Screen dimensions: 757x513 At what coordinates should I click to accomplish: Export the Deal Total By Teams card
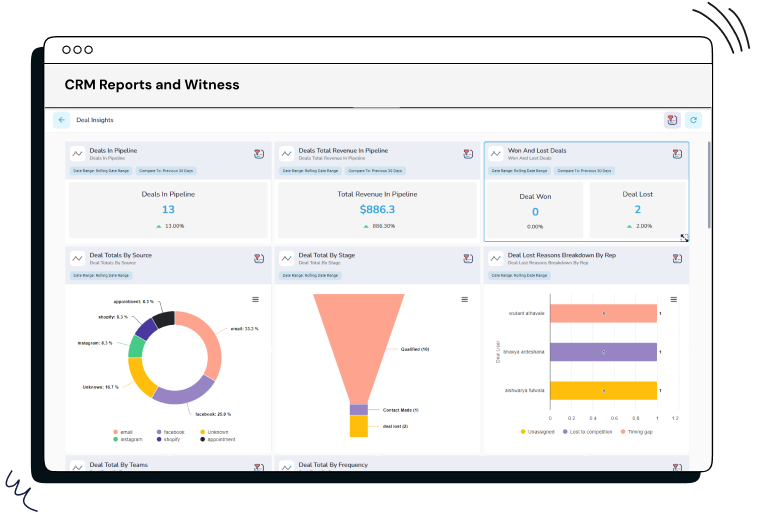click(x=259, y=467)
